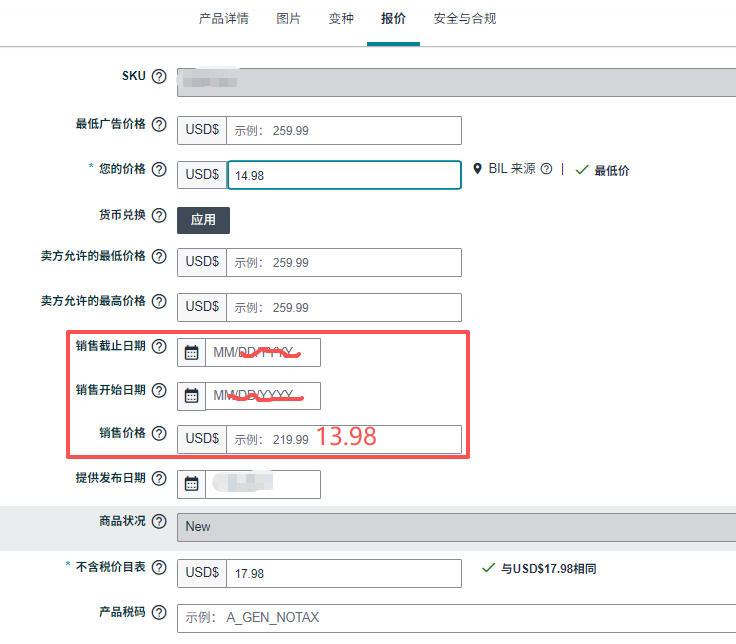Open the 安全与合规 tab
The width and height of the screenshot is (736, 644).
click(x=465, y=19)
